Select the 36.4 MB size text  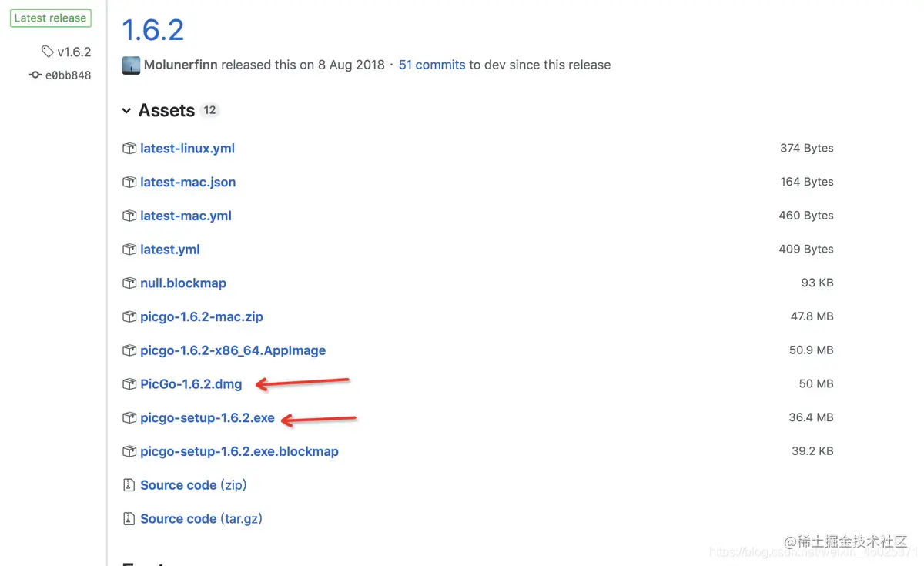(812, 417)
